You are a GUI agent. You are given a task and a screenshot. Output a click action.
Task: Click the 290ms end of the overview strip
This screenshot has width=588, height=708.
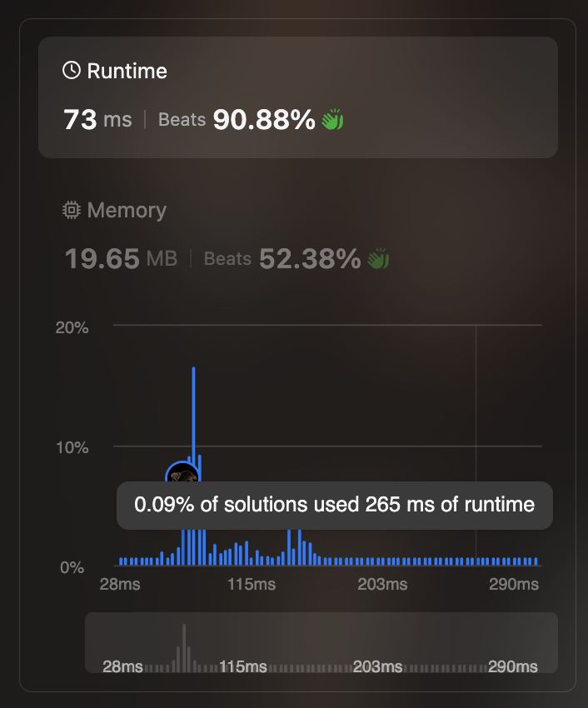pos(512,666)
